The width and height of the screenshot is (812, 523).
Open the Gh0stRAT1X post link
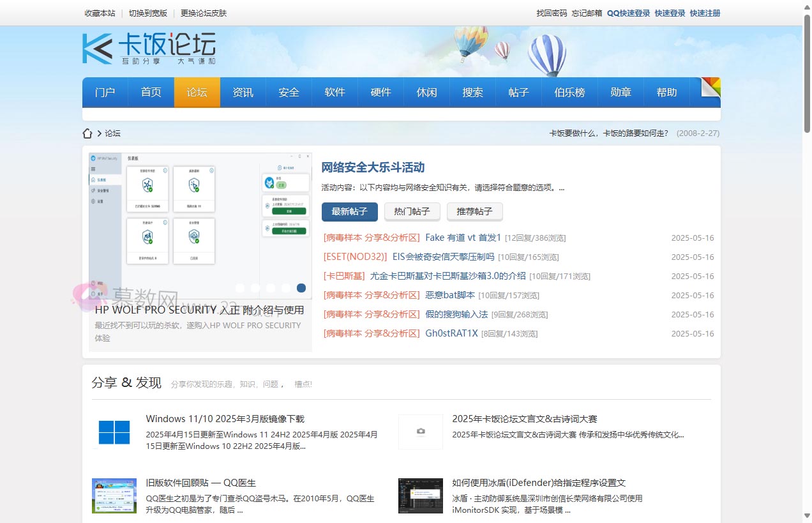451,333
